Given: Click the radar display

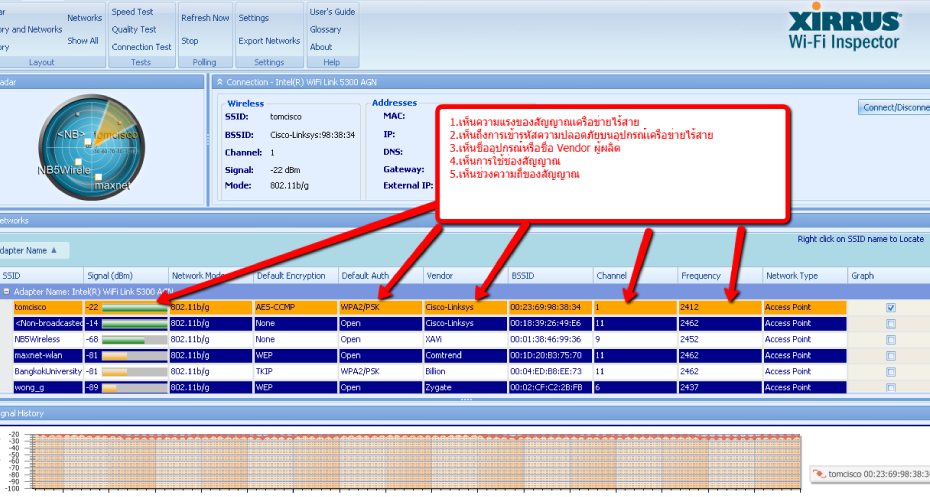Looking at the screenshot, I should [91, 146].
